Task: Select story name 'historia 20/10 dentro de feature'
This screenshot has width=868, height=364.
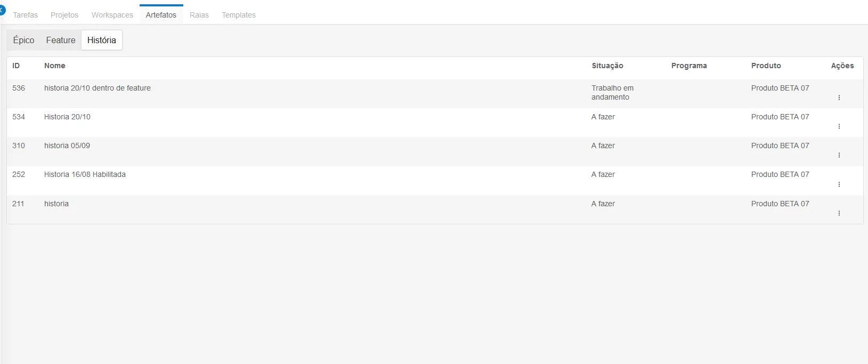Action: [x=98, y=88]
